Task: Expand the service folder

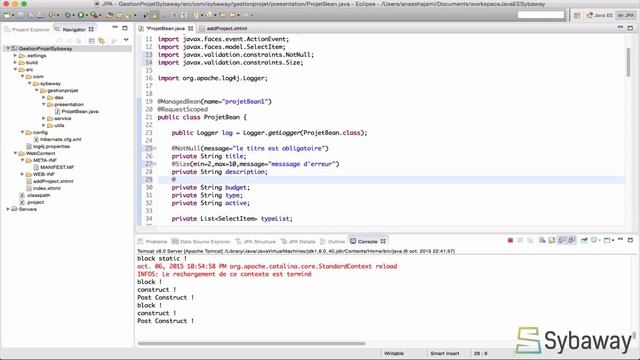Action: click(43, 118)
